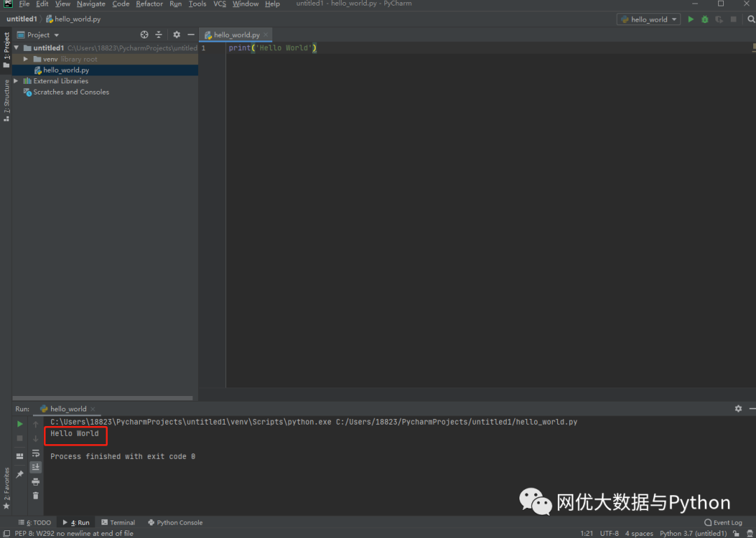This screenshot has width=756, height=538.
Task: Click the Locate/scroll-from-source target icon in Project panel
Action: pos(144,35)
